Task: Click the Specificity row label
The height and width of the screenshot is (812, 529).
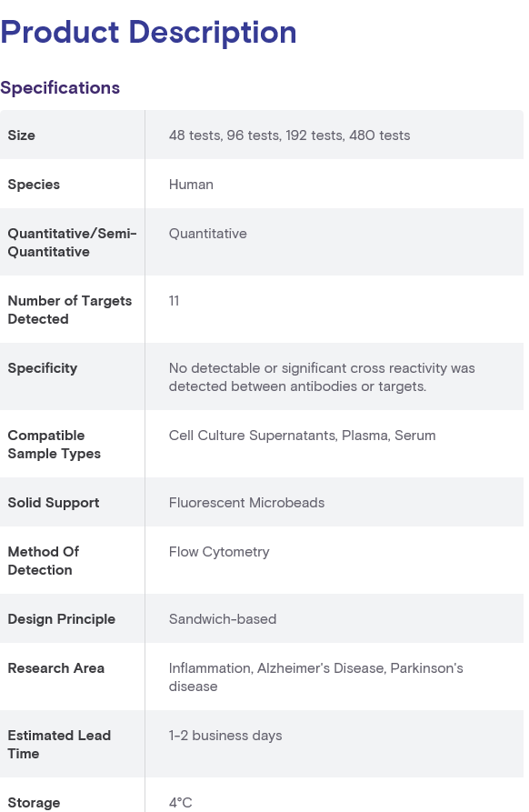Action: click(x=43, y=368)
